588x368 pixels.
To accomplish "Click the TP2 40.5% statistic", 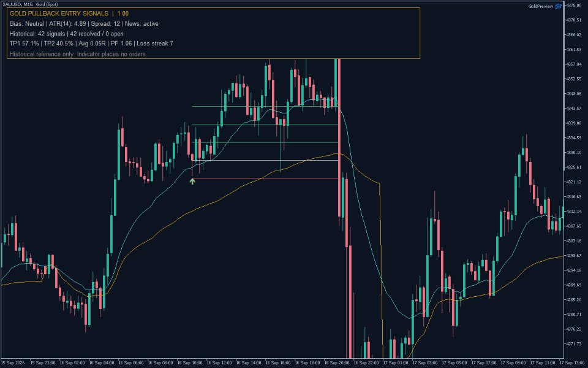I will (x=59, y=44).
